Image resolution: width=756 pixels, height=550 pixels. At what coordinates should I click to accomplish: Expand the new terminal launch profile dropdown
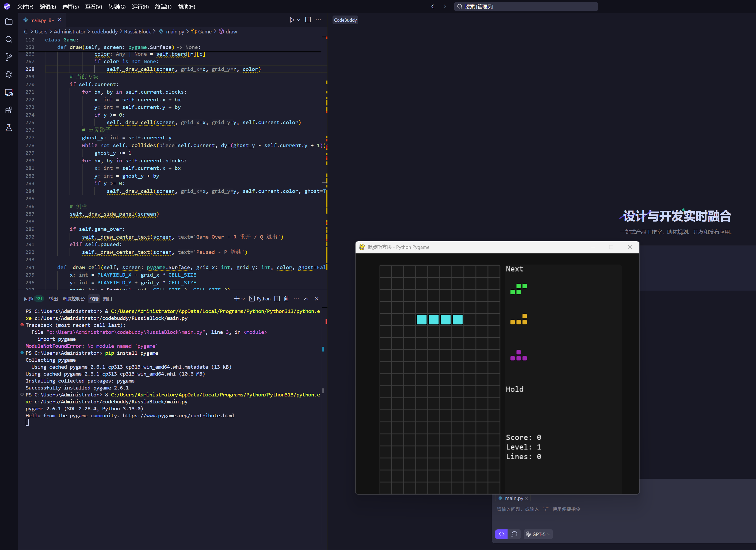pos(243,299)
